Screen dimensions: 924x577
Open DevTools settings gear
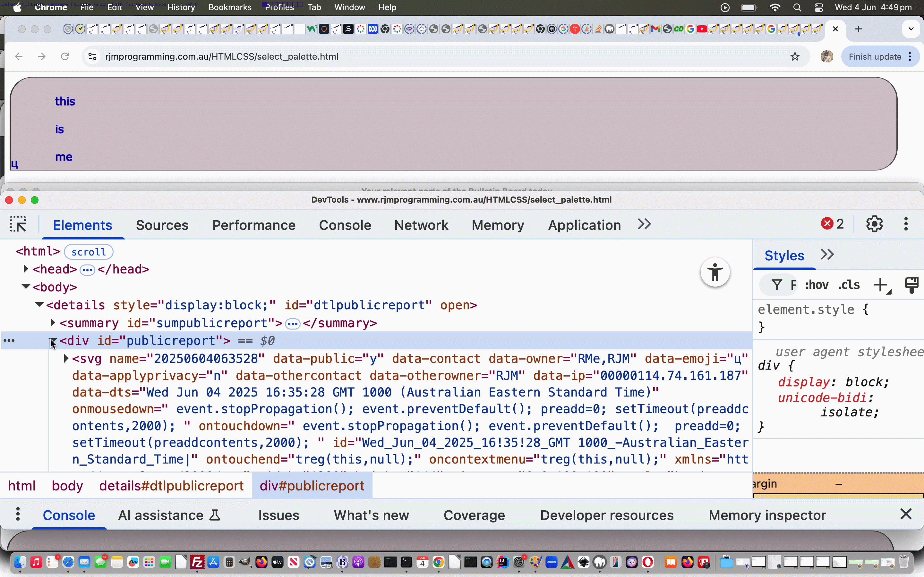[874, 224]
